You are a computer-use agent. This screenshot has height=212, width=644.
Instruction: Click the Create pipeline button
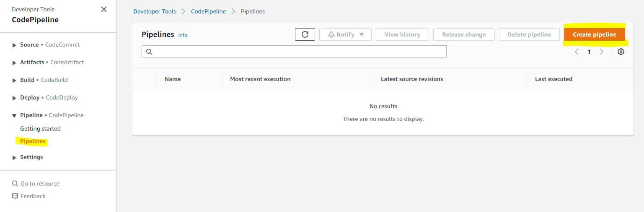[x=595, y=34]
